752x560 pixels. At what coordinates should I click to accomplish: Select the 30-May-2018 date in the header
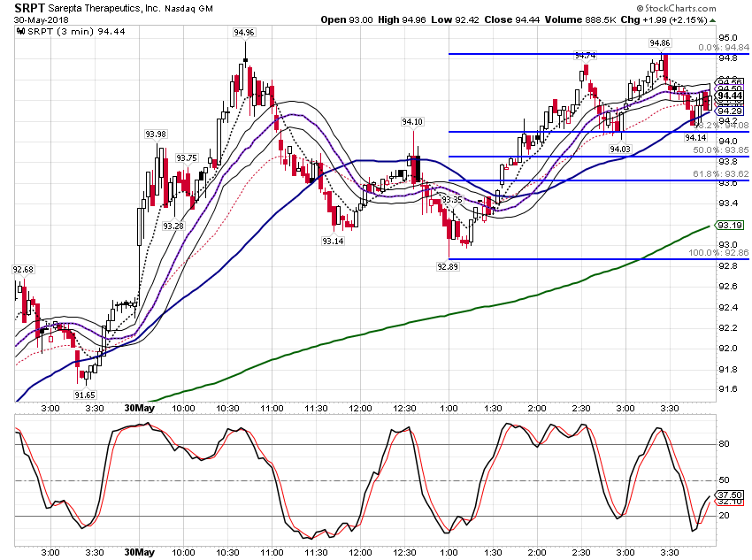click(x=42, y=20)
